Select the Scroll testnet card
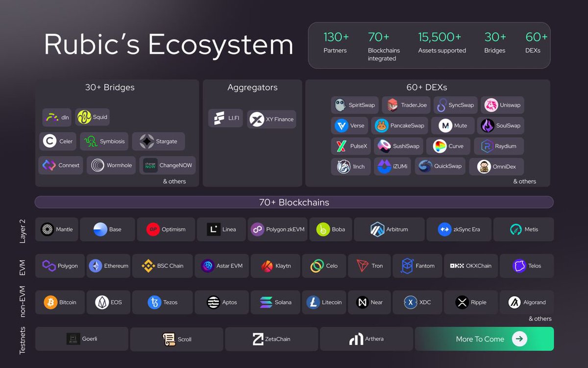The image size is (588, 368). (x=177, y=339)
